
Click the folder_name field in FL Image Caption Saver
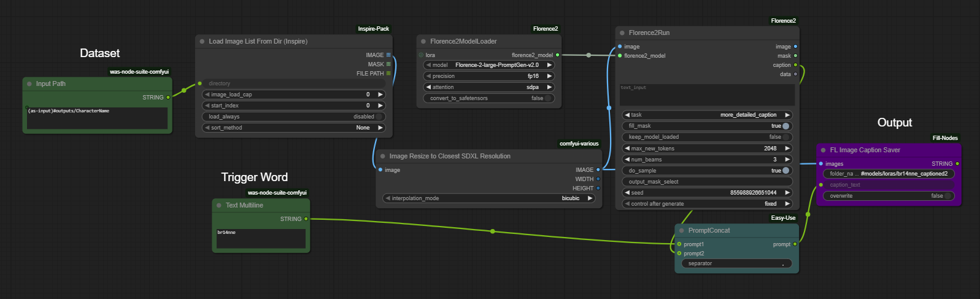[x=888, y=174]
